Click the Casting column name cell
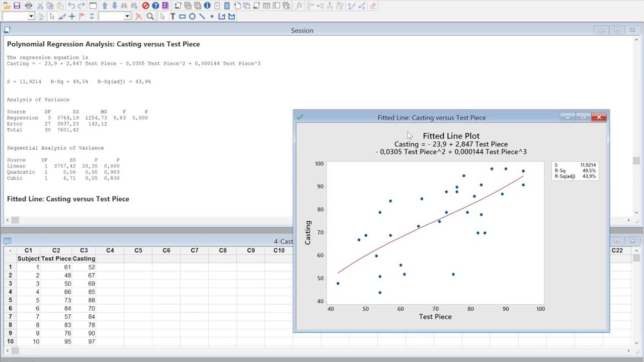 click(84, 258)
